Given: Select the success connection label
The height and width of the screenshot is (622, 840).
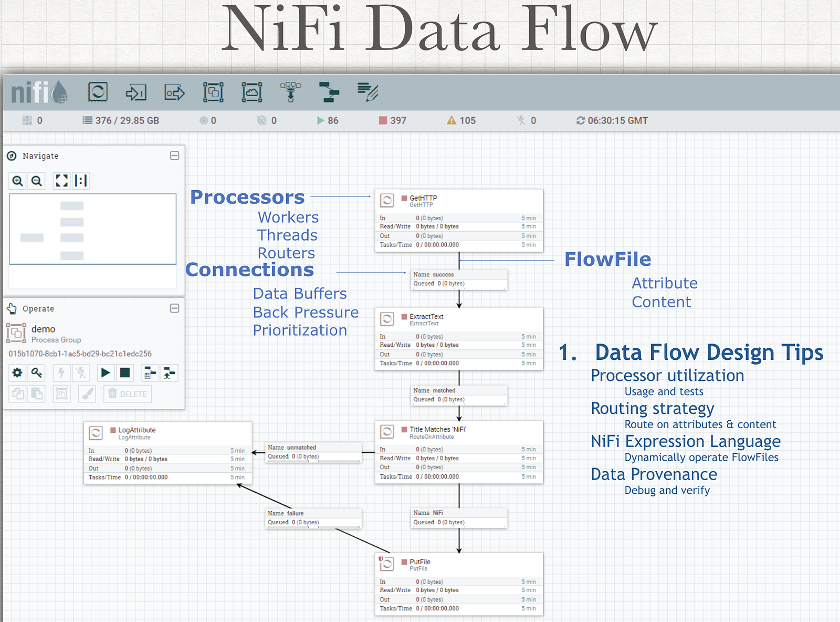Looking at the screenshot, I should (459, 279).
